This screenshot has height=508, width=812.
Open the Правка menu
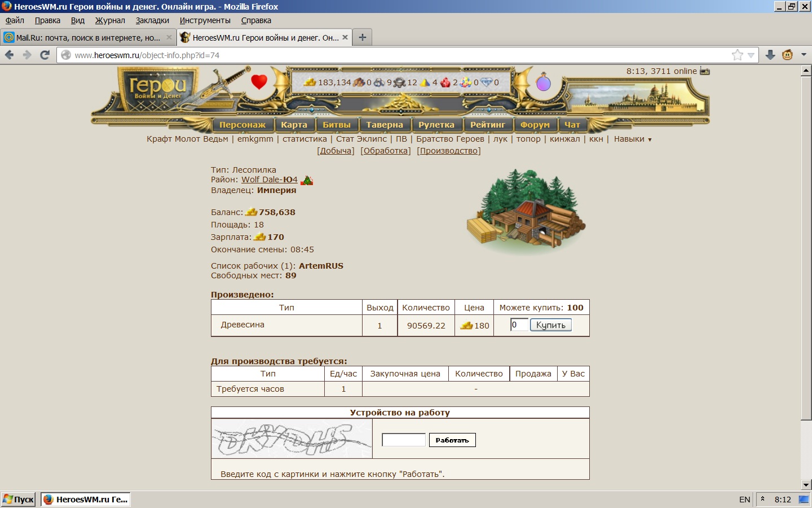point(47,20)
